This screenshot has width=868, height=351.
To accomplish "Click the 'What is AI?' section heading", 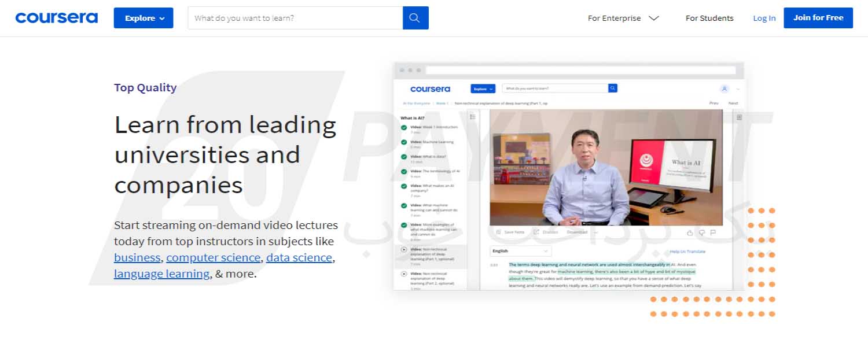I will (413, 117).
